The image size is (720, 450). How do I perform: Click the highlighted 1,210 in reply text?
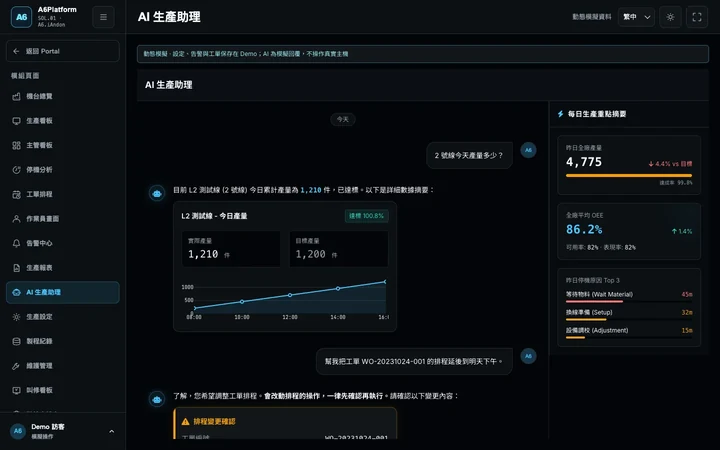pyautogui.click(x=311, y=190)
